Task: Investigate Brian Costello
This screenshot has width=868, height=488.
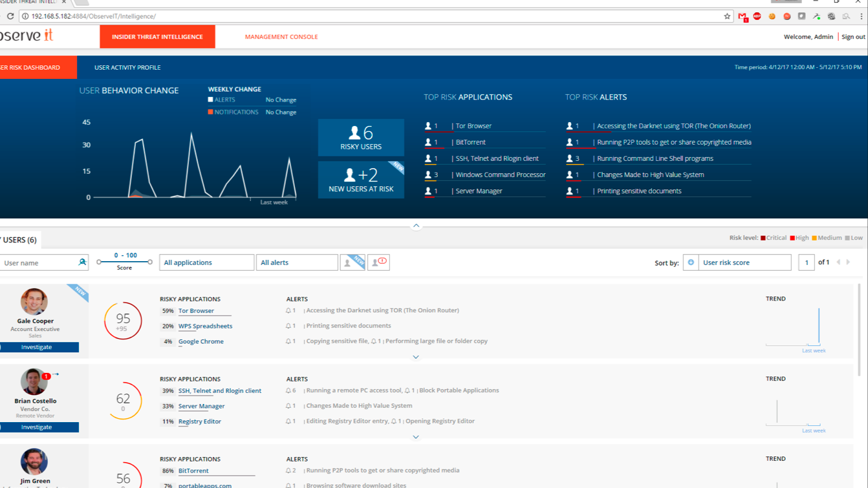Action: tap(39, 427)
